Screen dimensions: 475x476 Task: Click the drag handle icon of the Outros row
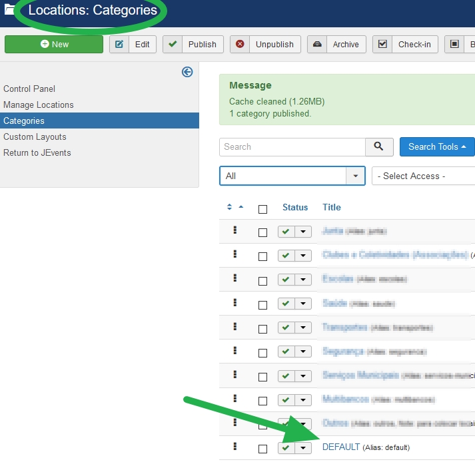[x=235, y=422]
